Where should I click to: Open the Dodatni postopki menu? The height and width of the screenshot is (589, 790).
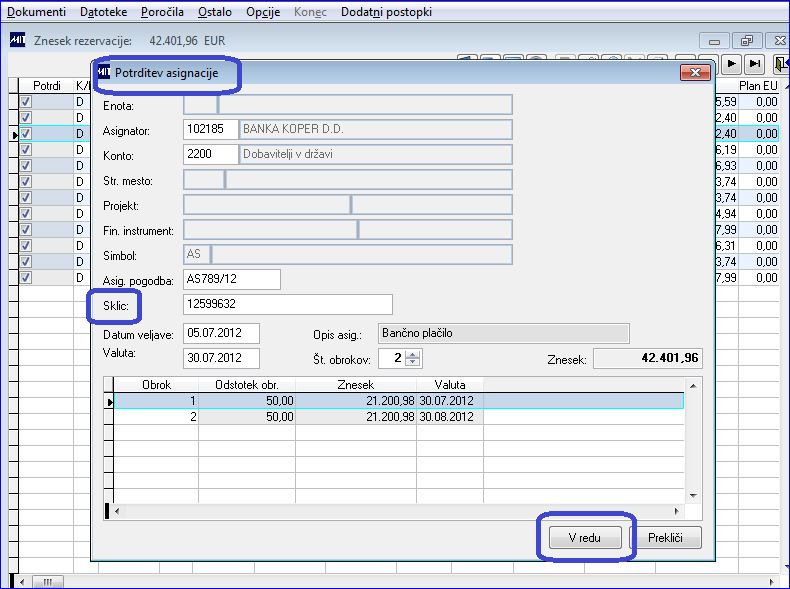[x=386, y=12]
